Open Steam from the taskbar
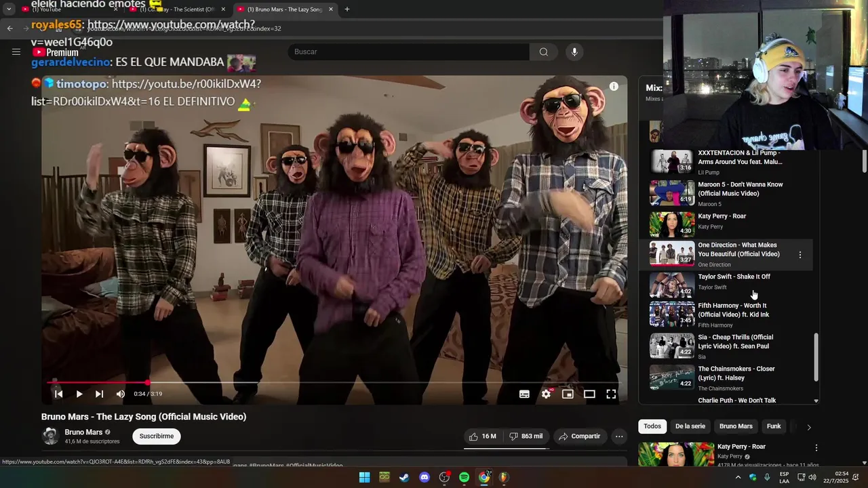The height and width of the screenshot is (488, 868). [x=404, y=477]
